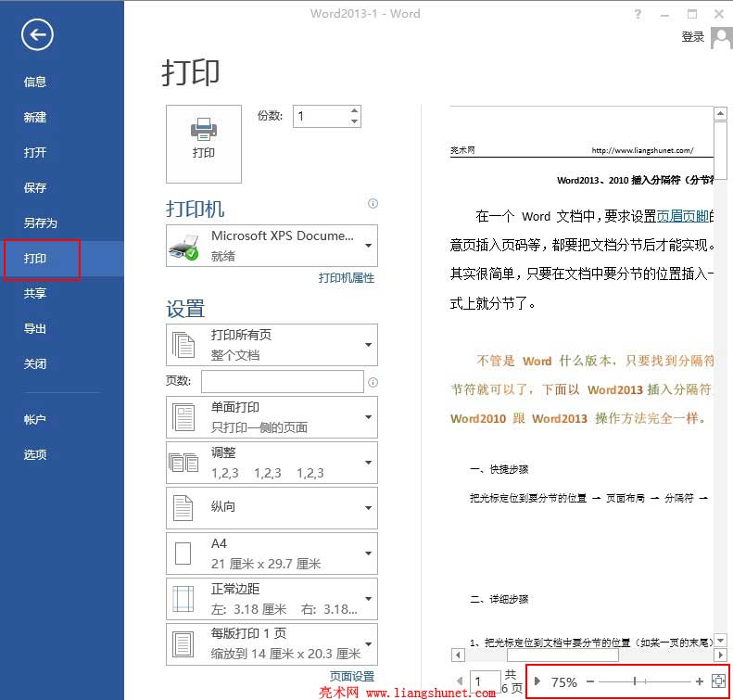Select 另存为 in the sidebar
The height and width of the screenshot is (700, 733).
point(41,223)
